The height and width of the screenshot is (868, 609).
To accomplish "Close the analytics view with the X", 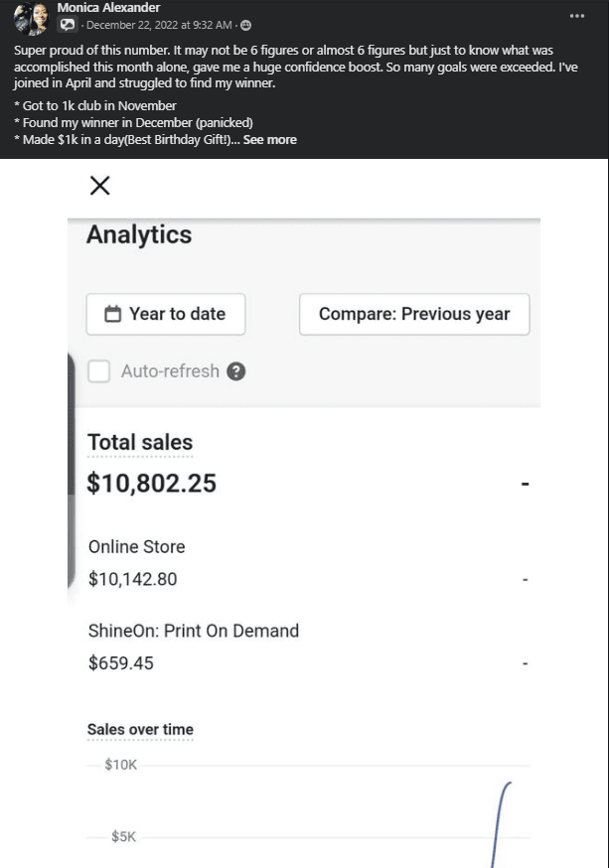I will tap(99, 186).
